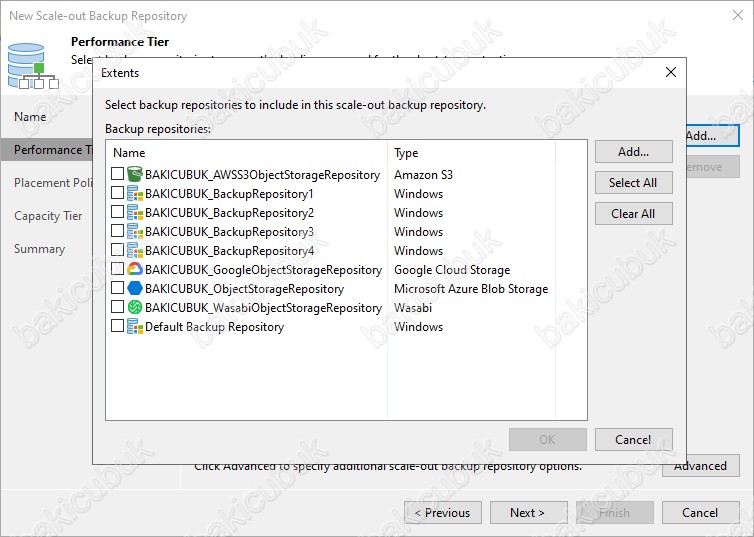Click the BackupRepository1 Windows server icon
This screenshot has height=537, width=754.
point(135,193)
